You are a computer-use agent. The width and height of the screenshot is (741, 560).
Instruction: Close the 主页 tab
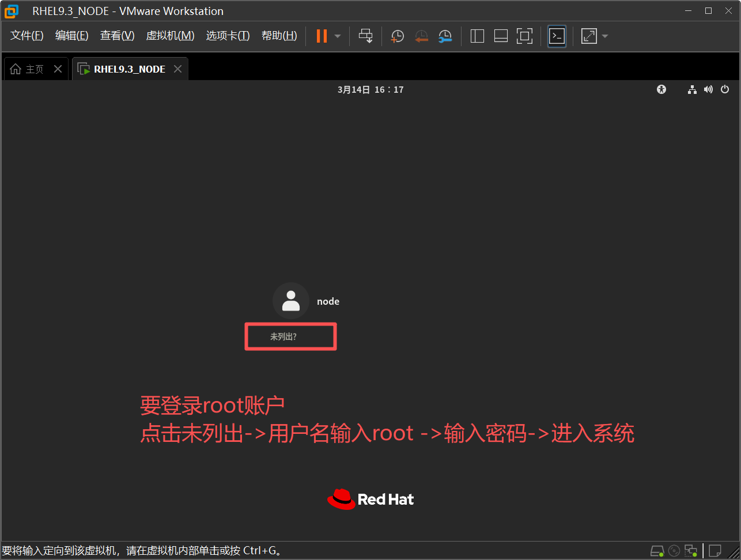pos(58,69)
